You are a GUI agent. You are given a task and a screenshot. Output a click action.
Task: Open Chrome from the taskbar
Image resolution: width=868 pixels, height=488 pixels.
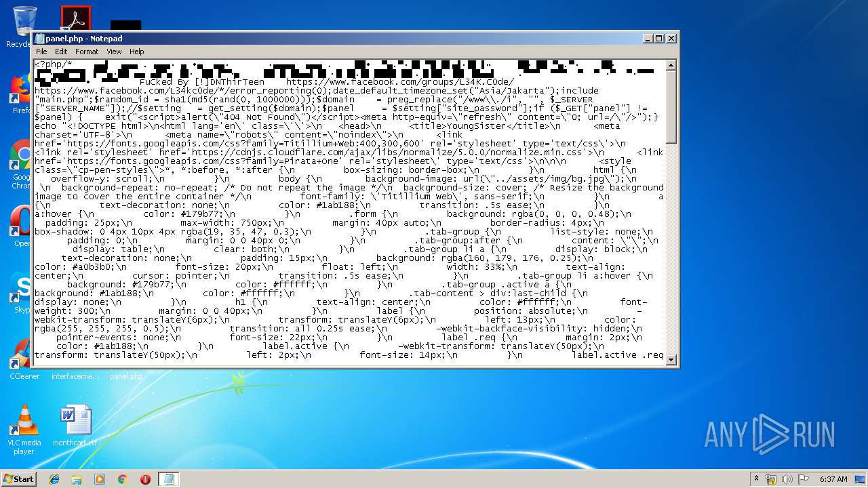[x=123, y=479]
